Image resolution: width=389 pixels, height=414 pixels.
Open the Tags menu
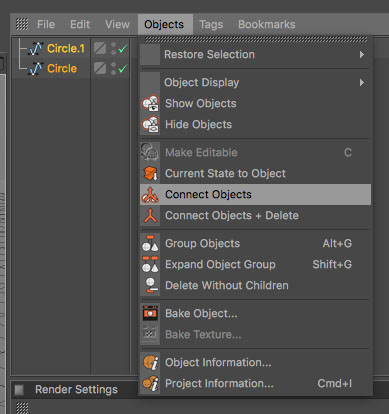(211, 24)
